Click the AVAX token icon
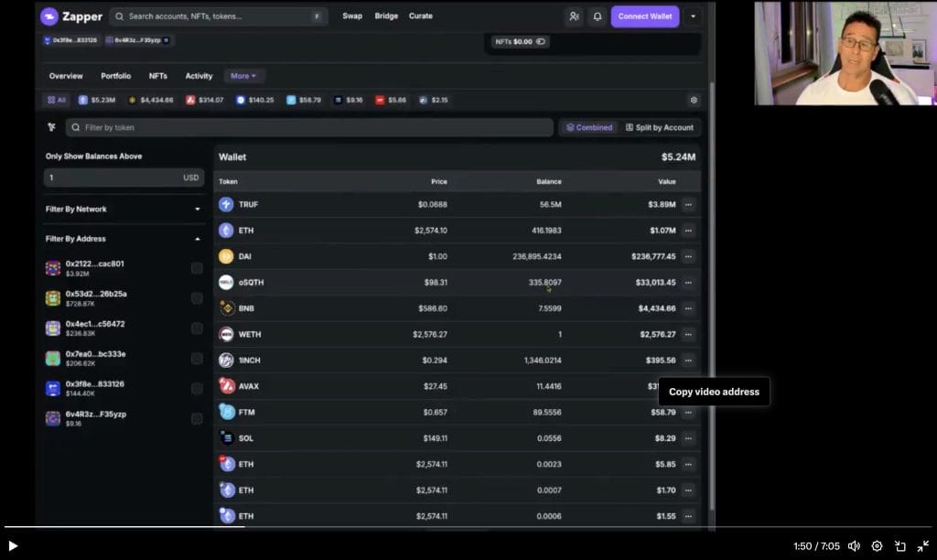937x560 pixels. [227, 386]
